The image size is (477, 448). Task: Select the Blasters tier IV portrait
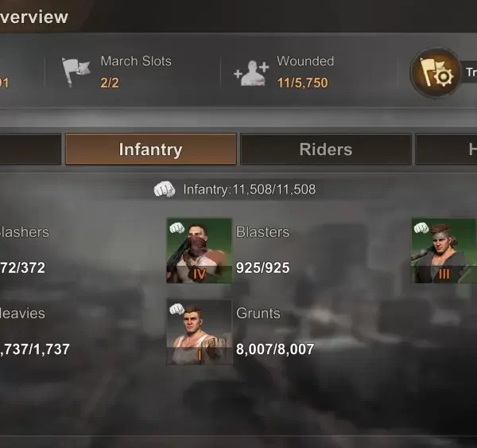tap(200, 251)
